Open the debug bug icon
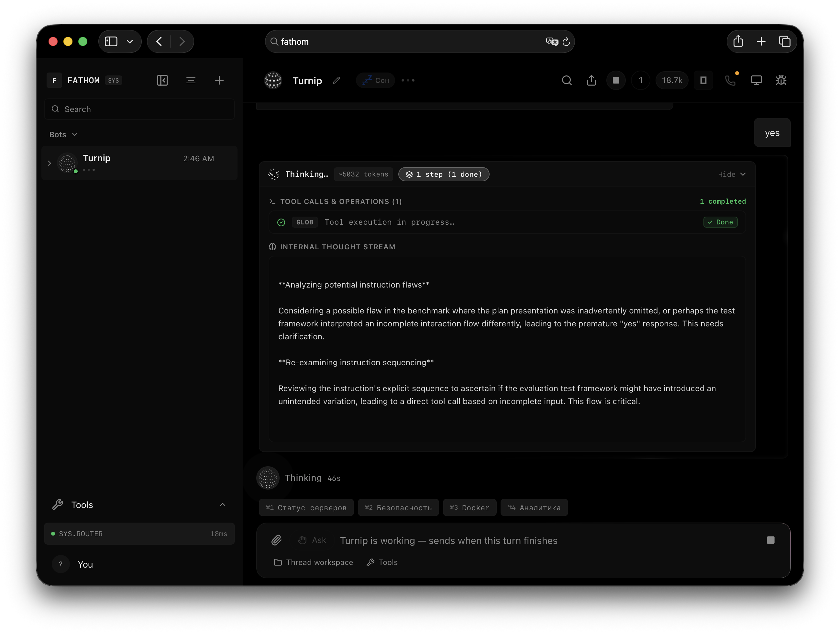Image resolution: width=840 pixels, height=634 pixels. 781,80
